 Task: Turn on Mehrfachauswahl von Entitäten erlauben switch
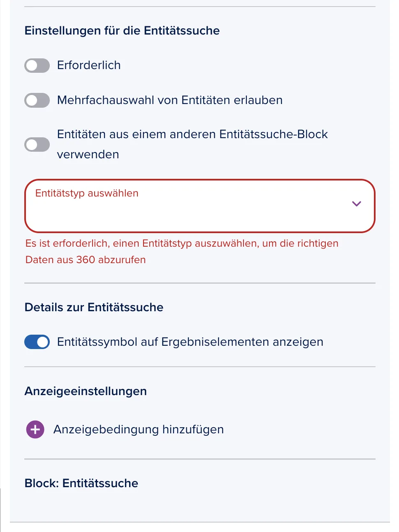37,100
